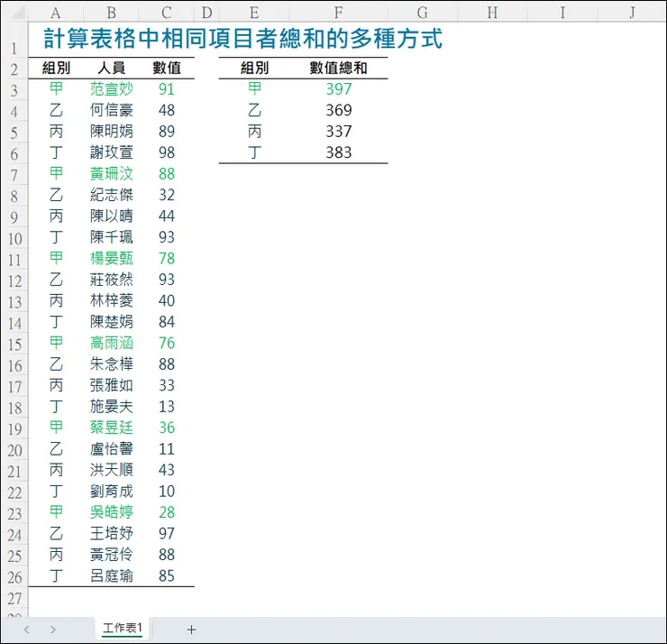
Task: Click the 數值總和 header cell
Action: pyautogui.click(x=338, y=69)
